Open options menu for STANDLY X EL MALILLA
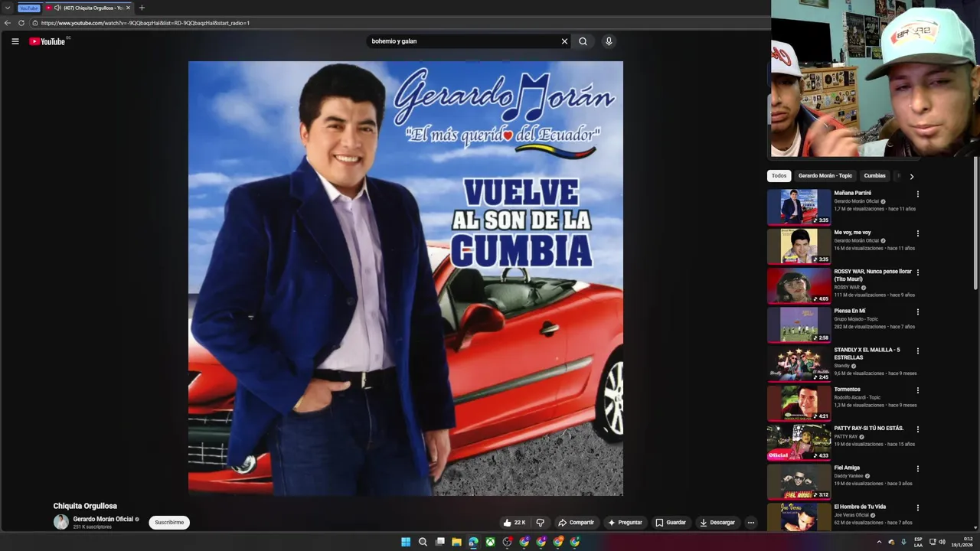Viewport: 980px width, 551px height. click(917, 351)
